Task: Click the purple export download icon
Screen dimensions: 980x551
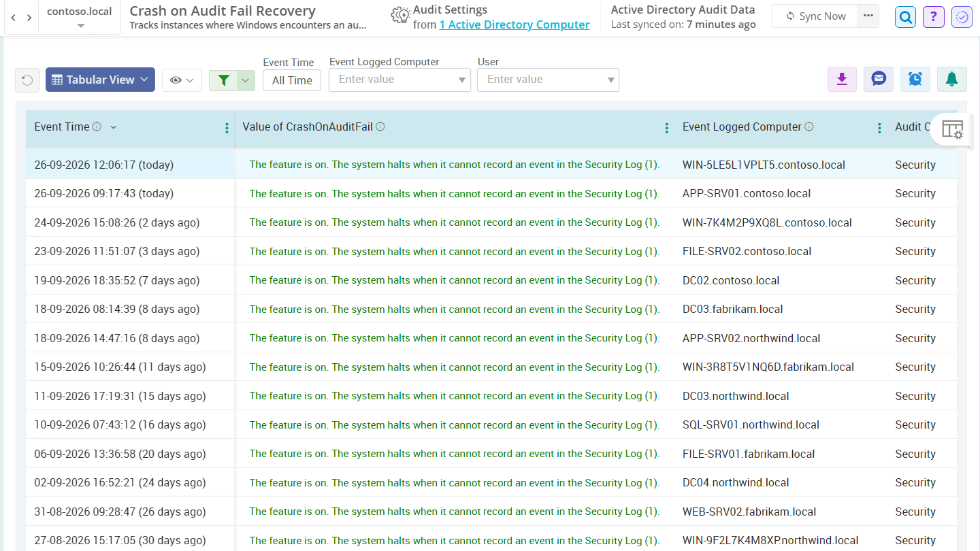Action: click(842, 80)
